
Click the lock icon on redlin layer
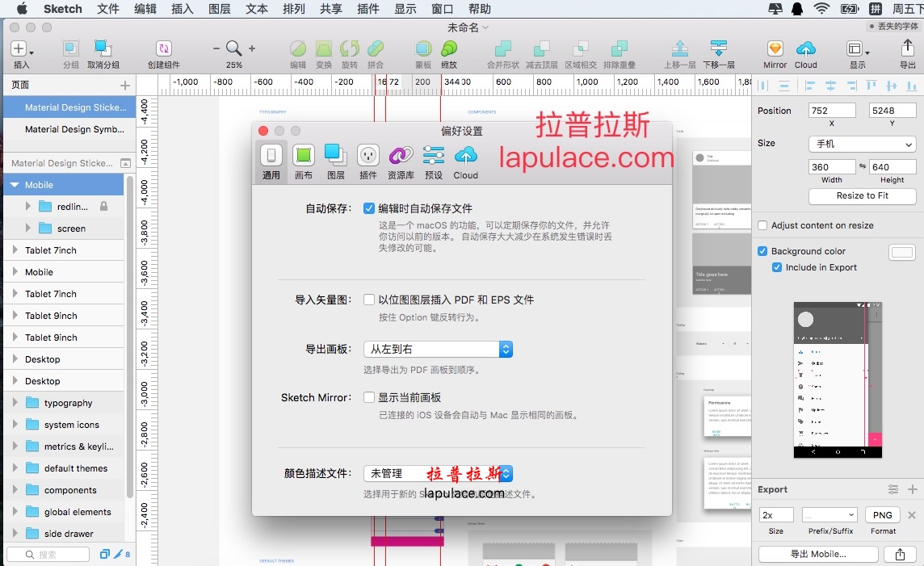pyautogui.click(x=103, y=206)
